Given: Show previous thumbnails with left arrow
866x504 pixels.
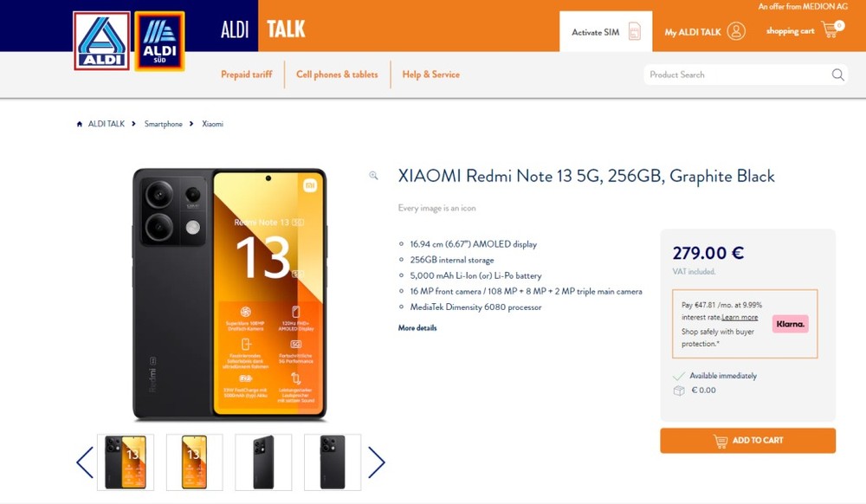Looking at the screenshot, I should 85,462.
